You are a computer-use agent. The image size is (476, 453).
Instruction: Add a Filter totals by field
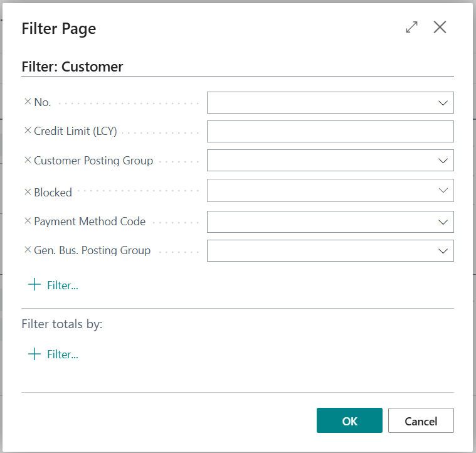pos(53,354)
